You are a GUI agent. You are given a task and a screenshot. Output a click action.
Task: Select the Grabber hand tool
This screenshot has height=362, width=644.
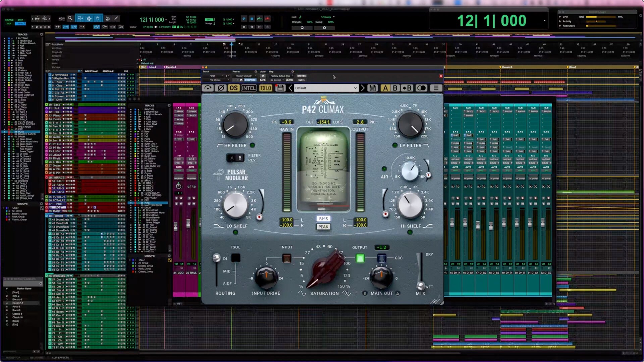pos(98,19)
